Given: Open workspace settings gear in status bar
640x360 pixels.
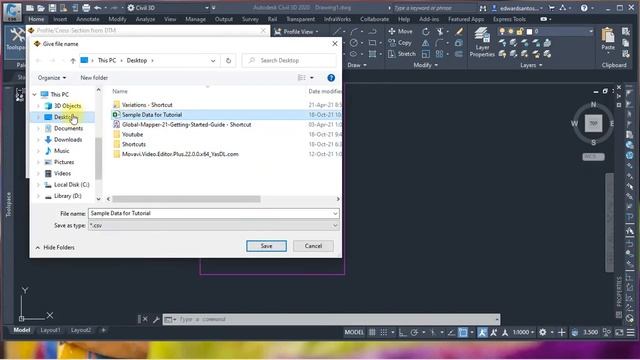Looking at the screenshot, I should coord(542,332).
